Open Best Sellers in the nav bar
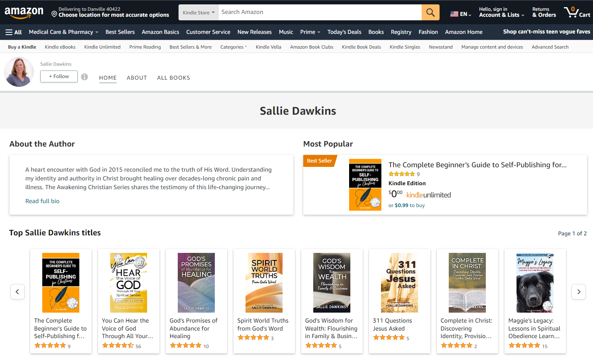This screenshot has height=364, width=593. click(x=120, y=32)
